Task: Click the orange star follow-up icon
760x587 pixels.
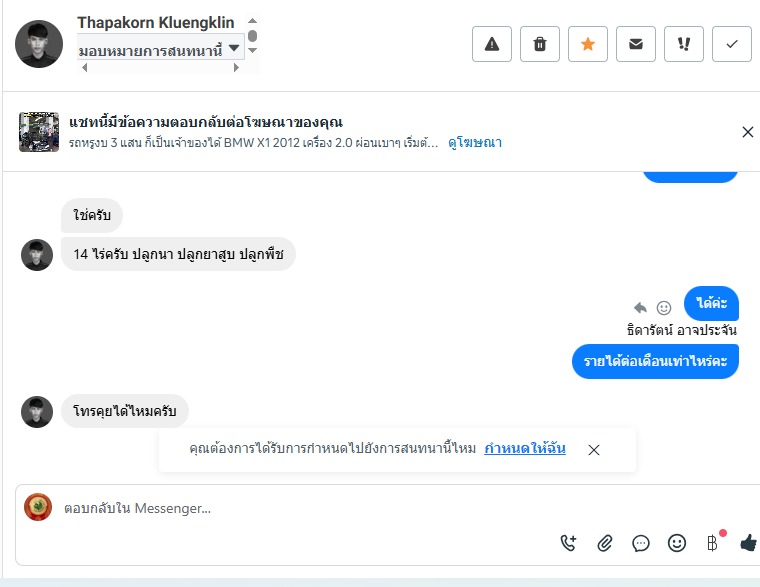Action: tap(588, 44)
